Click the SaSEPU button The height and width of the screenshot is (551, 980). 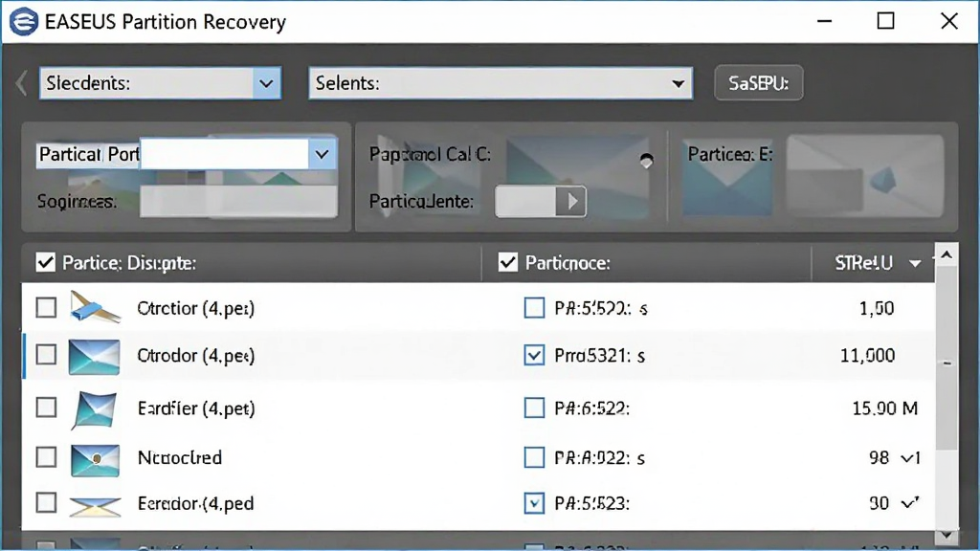point(759,82)
